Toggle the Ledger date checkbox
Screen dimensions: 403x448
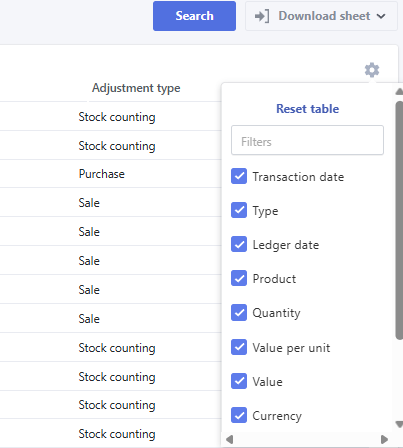click(239, 244)
